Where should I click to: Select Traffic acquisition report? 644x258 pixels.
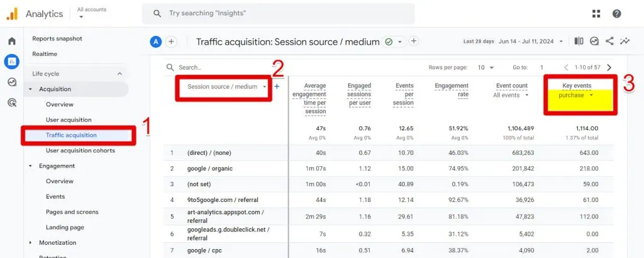[x=71, y=135]
